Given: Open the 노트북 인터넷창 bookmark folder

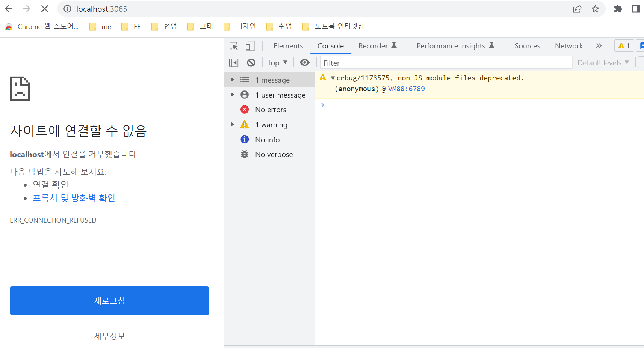Looking at the screenshot, I should pos(333,26).
